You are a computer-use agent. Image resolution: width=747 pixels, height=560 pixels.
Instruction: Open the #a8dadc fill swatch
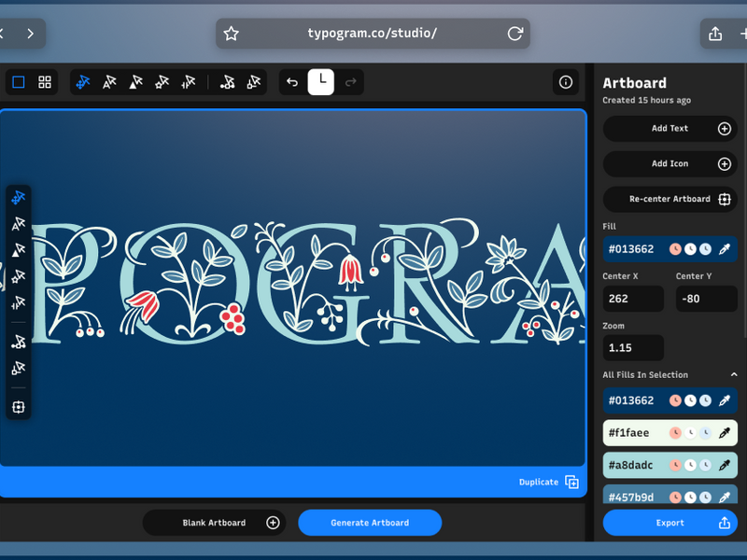669,465
